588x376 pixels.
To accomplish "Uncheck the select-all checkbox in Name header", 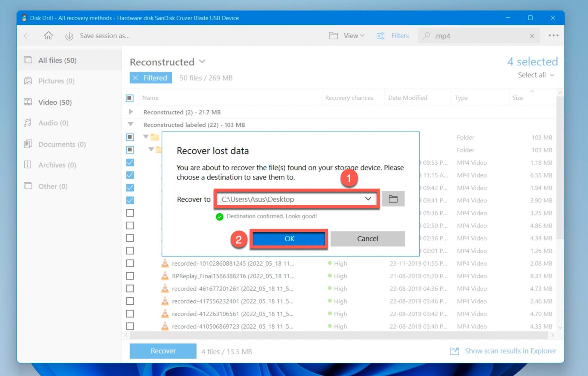I will (130, 97).
